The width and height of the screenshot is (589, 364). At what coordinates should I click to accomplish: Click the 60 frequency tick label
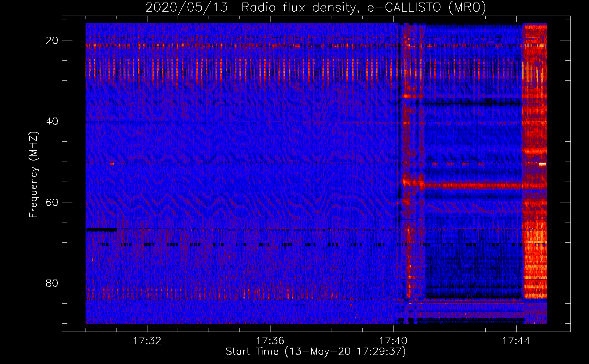point(52,202)
